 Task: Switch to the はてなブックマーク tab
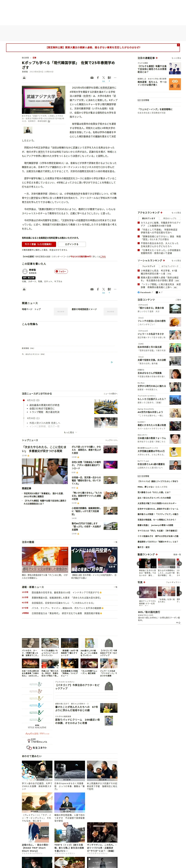click(170, 266)
